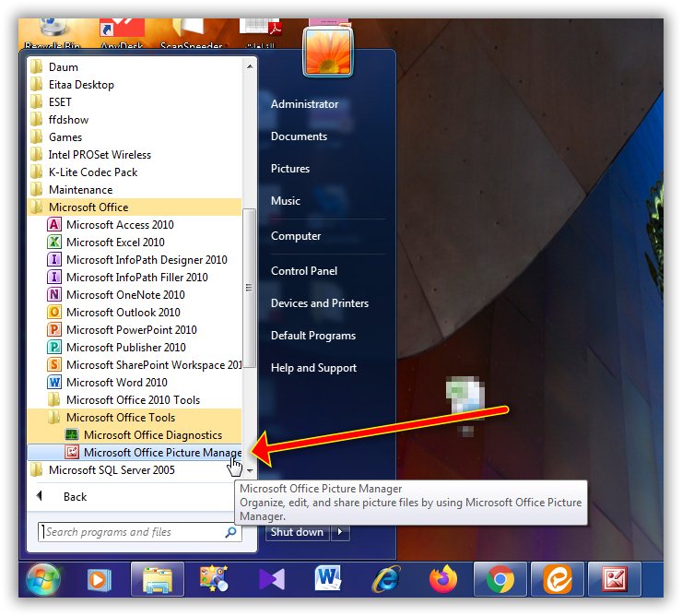This screenshot has width=682, height=616.
Task: Open Control Panel from the right pane
Action: pos(303,271)
